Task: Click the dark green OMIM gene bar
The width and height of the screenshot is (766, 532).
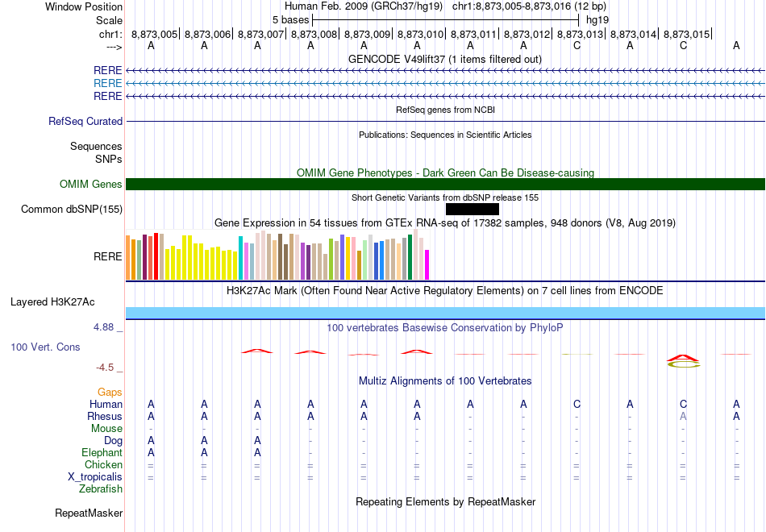Action: pyautogui.click(x=446, y=184)
